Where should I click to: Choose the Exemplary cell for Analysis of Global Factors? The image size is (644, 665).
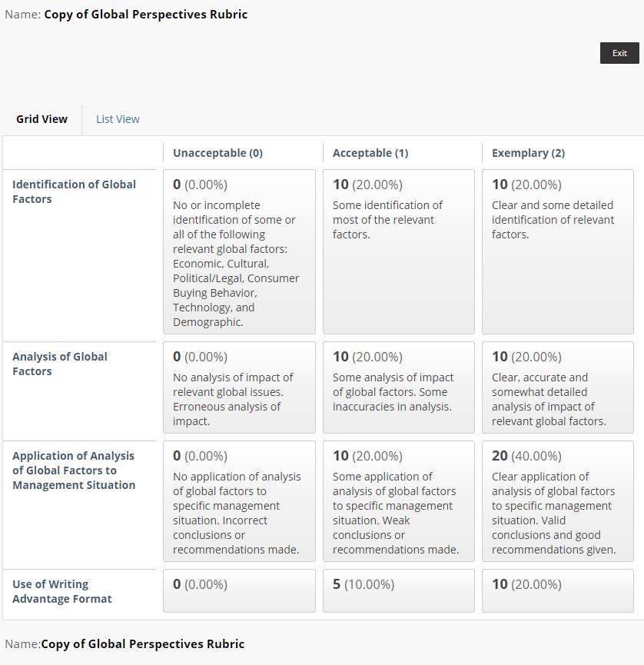click(557, 387)
